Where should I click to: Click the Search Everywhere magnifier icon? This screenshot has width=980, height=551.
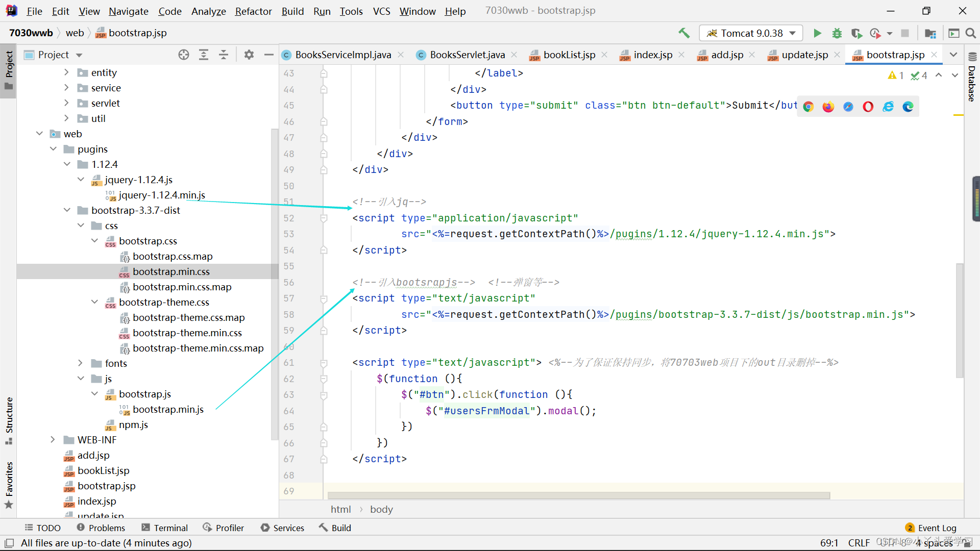(x=971, y=33)
